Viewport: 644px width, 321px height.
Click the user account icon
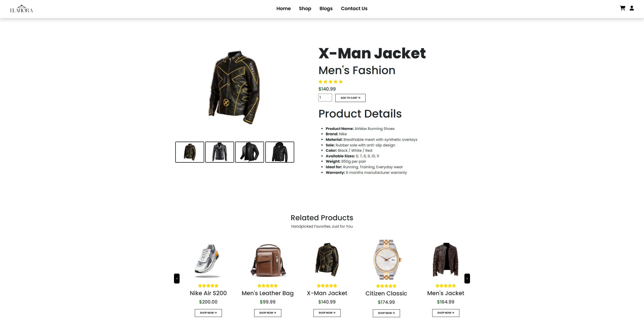[x=632, y=8]
